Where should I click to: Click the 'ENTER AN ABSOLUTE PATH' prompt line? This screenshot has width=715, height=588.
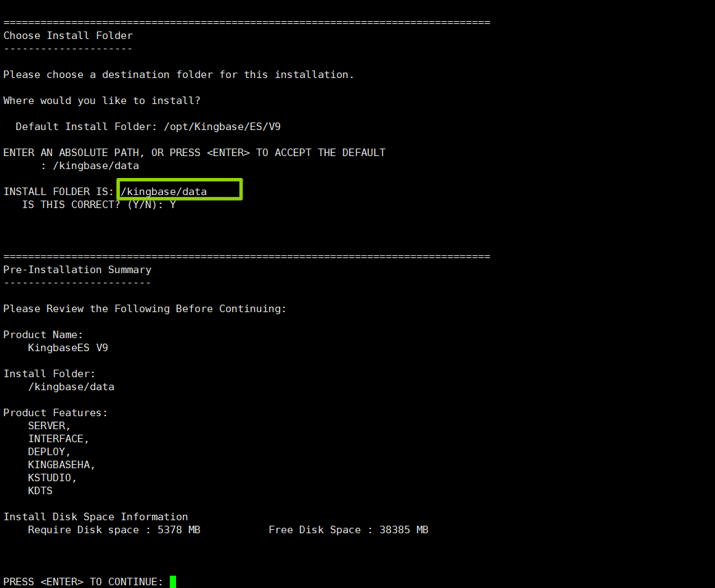(195, 153)
